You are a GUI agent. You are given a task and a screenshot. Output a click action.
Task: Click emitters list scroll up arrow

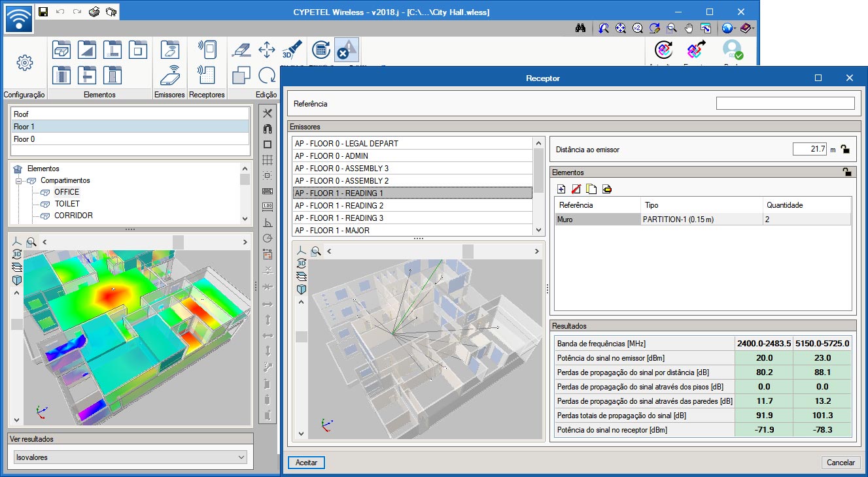[x=539, y=142]
